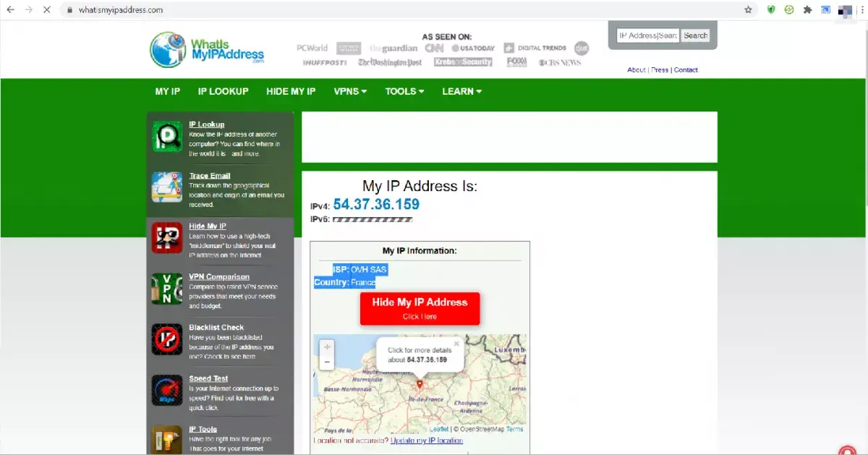
Task: Click the highlighted ISP: OVH SAS text
Action: [x=360, y=270]
